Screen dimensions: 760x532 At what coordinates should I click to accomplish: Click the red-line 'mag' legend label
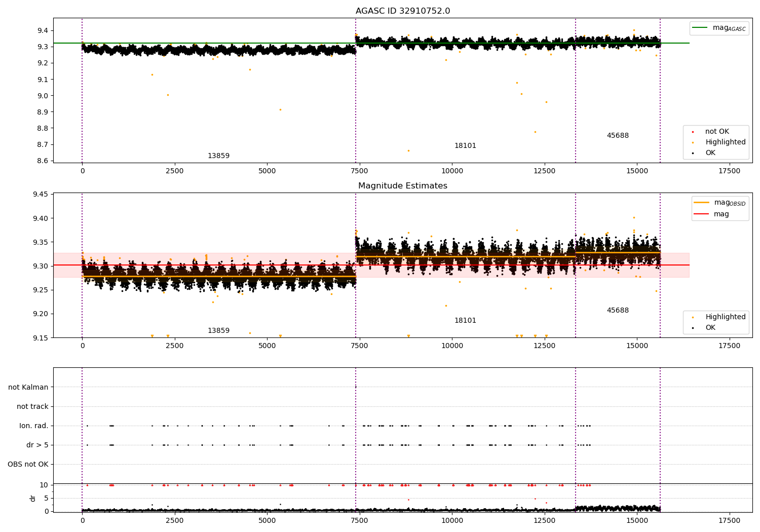pyautogui.click(x=721, y=214)
